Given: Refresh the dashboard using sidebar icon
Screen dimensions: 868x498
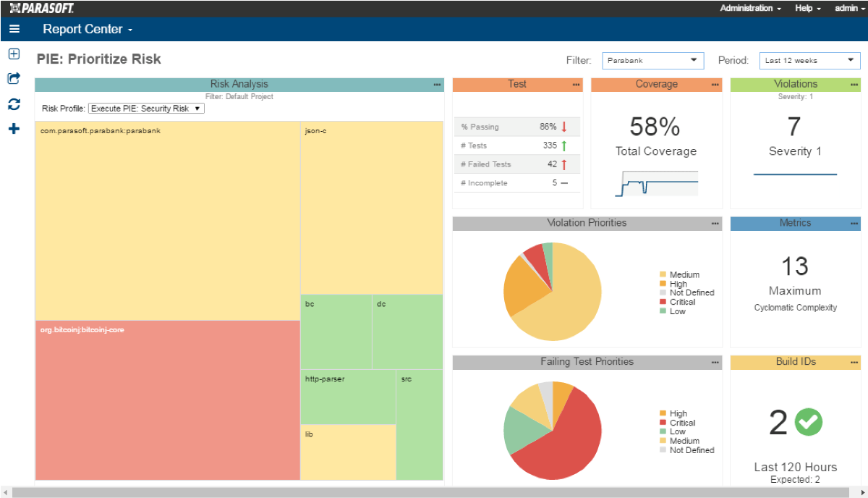Looking at the screenshot, I should 14,104.
